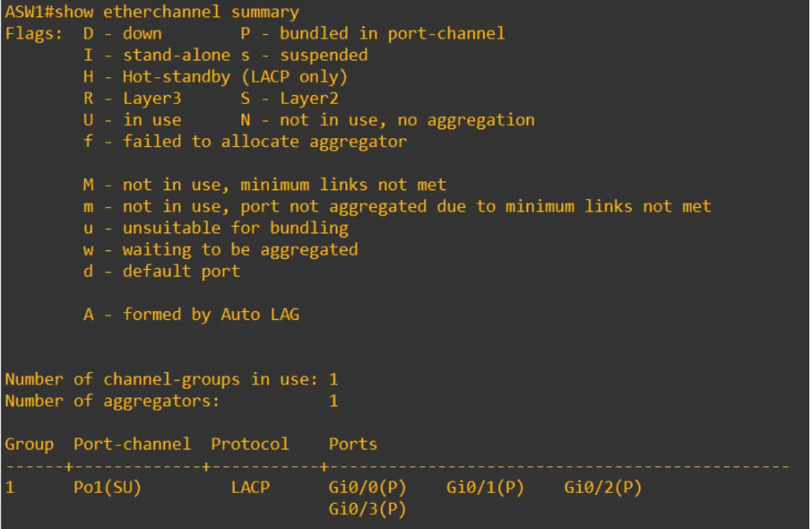The height and width of the screenshot is (529, 812).
Task: Click the 'u - unsuitable for bundling' line
Action: (215, 228)
